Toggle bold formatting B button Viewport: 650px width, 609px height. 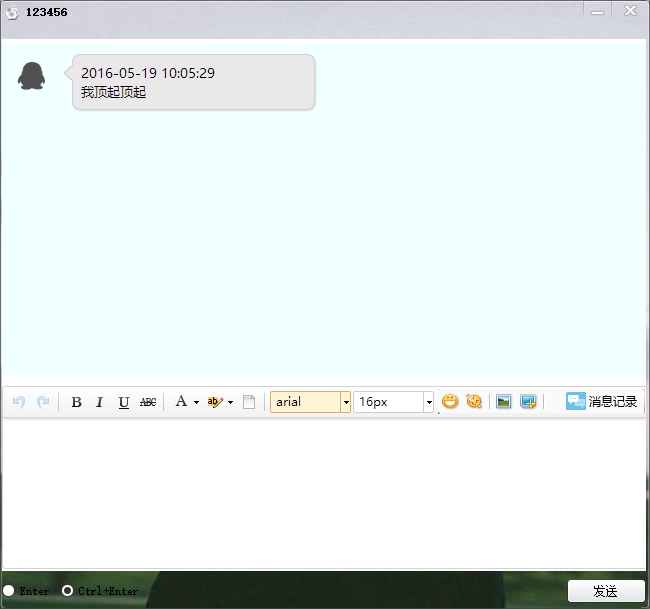click(76, 402)
